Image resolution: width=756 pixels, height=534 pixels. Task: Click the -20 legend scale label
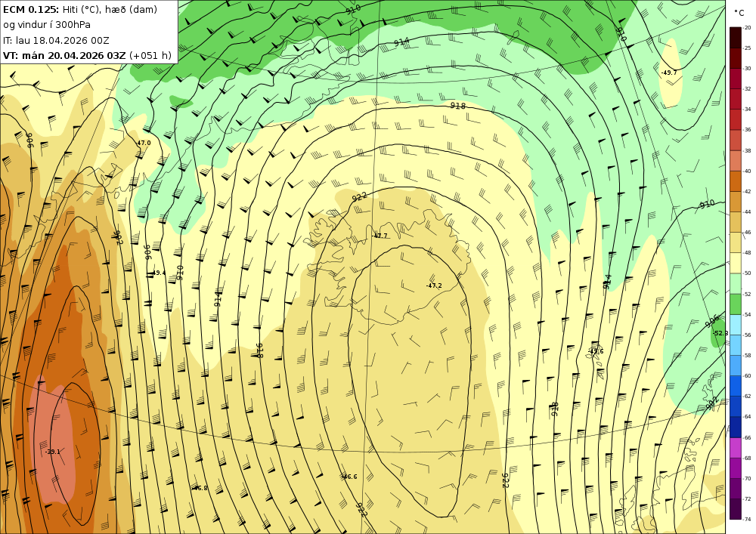click(x=748, y=28)
